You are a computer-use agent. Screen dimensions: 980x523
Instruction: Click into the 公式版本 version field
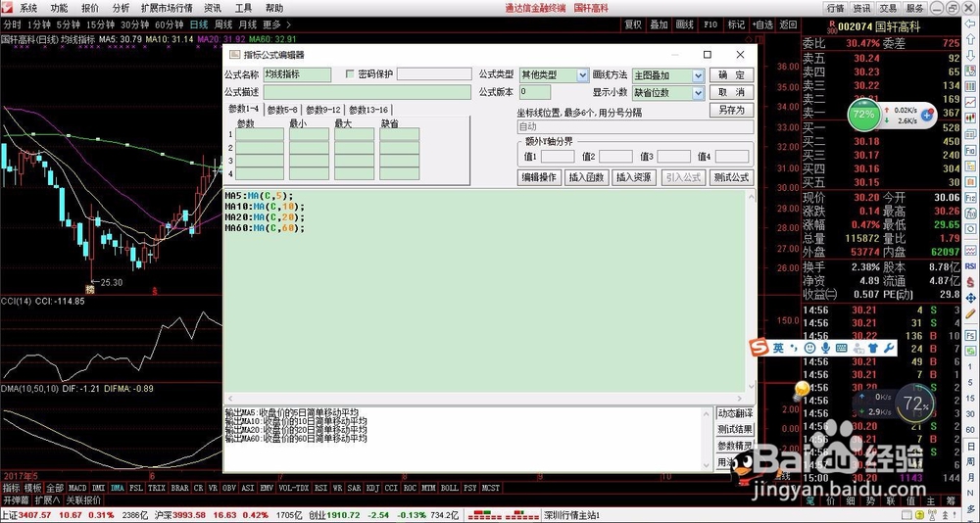coord(535,92)
